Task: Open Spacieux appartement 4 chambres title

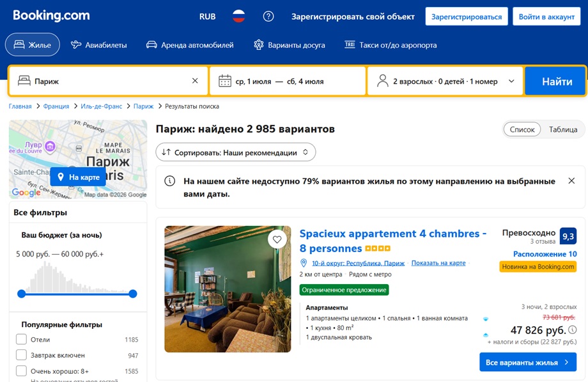Action: tap(392, 241)
